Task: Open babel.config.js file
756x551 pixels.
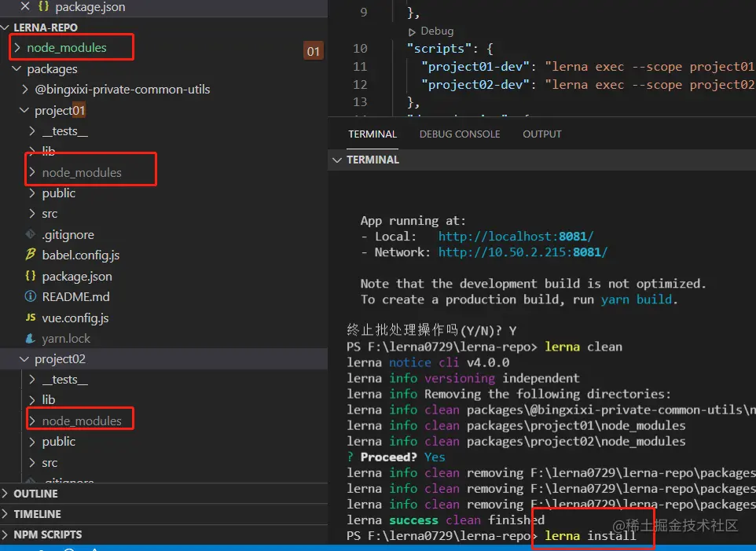Action: coord(81,255)
